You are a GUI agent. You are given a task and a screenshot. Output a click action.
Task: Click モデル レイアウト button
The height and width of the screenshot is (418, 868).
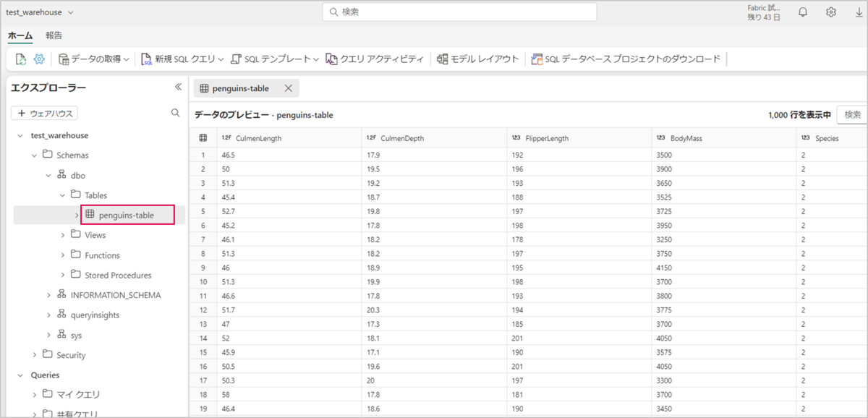pos(478,59)
